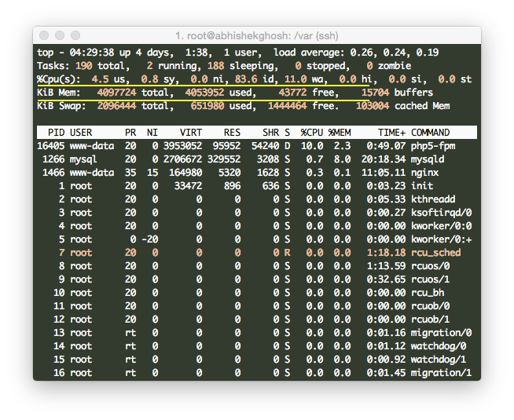Click the migration/0 command name

click(441, 333)
